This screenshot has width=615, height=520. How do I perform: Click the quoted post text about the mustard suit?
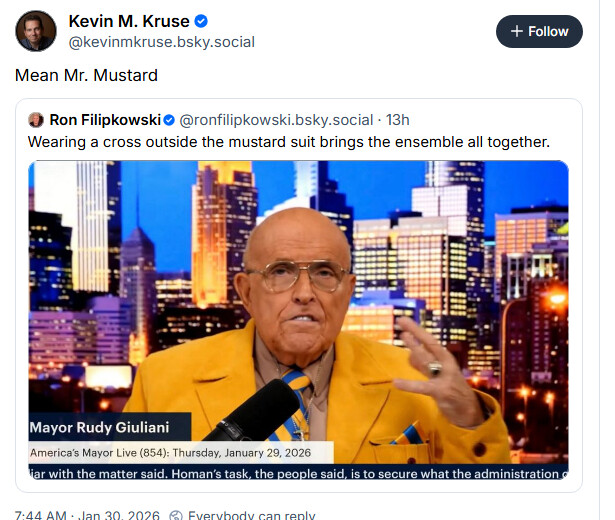click(x=289, y=142)
